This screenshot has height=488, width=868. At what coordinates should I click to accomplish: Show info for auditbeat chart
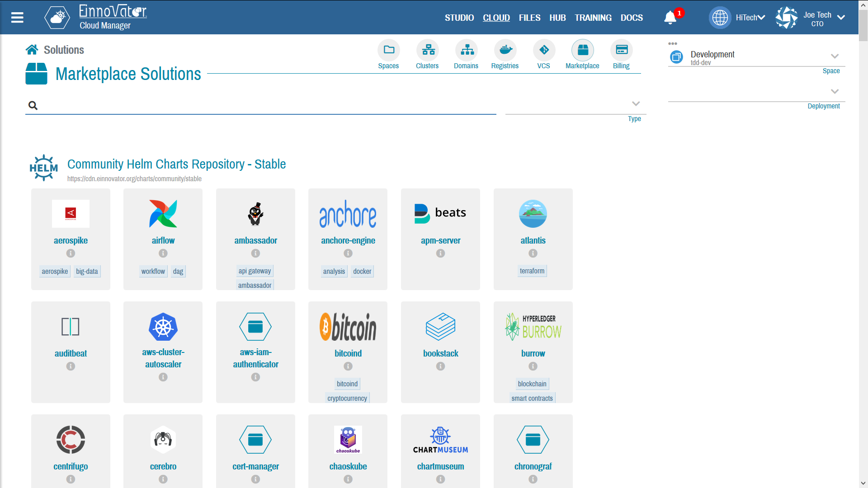71,366
